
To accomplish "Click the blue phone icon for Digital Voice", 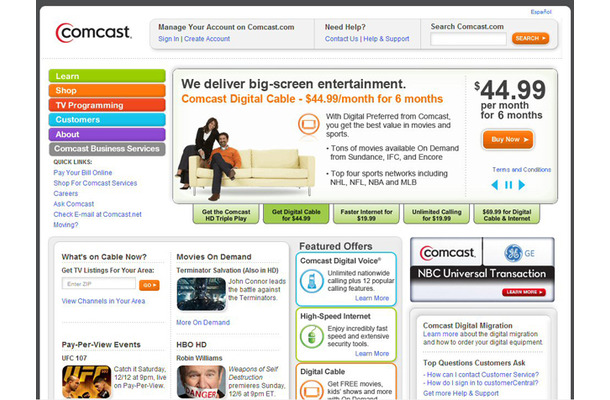I will (x=312, y=281).
